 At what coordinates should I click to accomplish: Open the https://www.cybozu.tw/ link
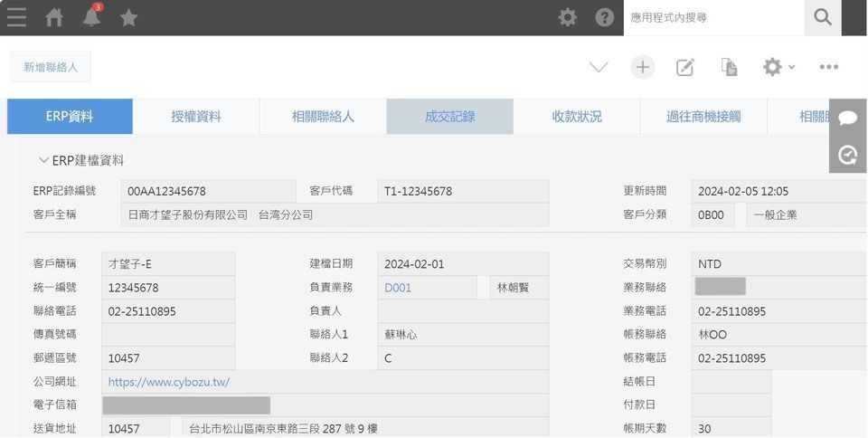click(x=168, y=382)
